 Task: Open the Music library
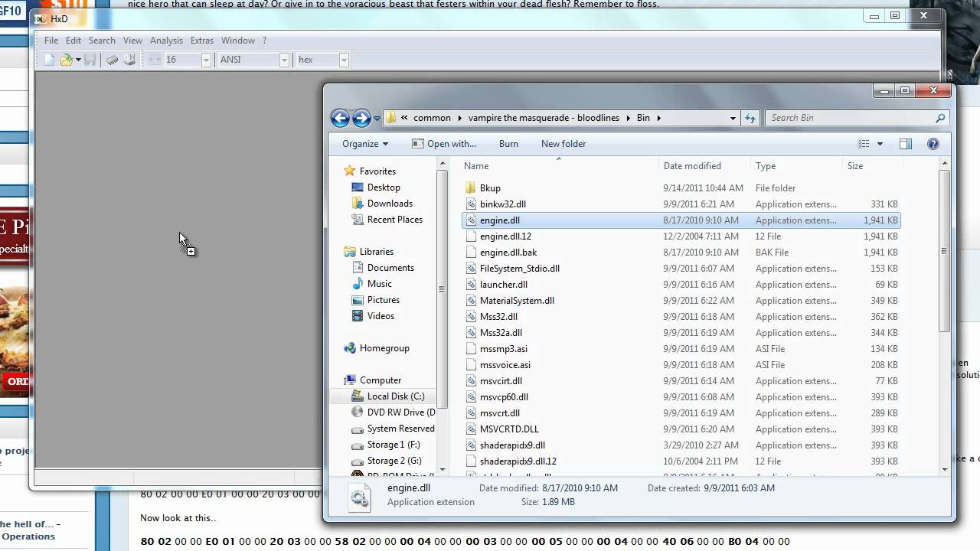(x=379, y=284)
